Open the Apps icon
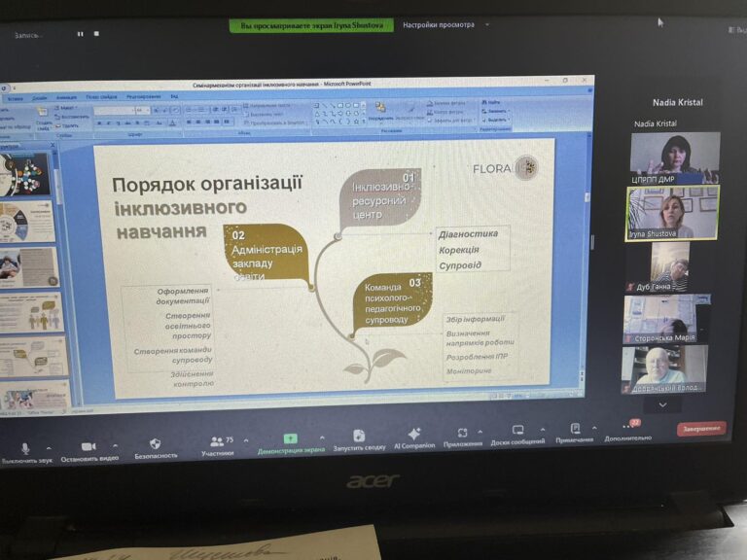Screen dimensions: 747x560 463,432
